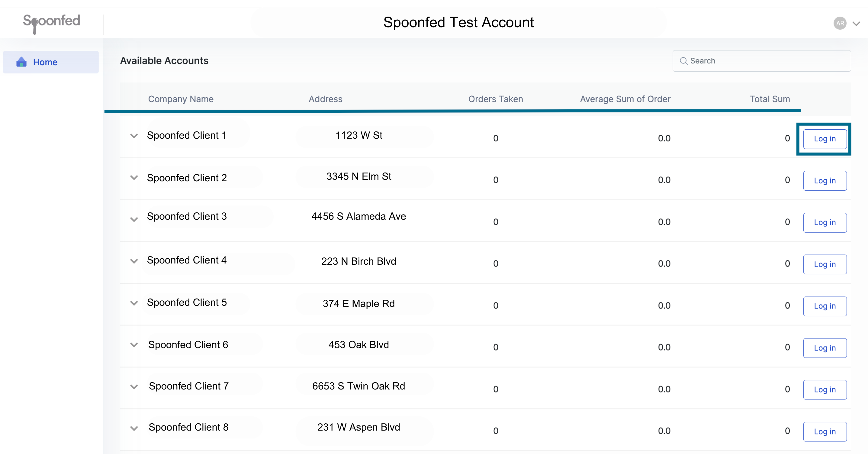The image size is (868, 475).
Task: Focus the Search accounts field
Action: [x=761, y=61]
